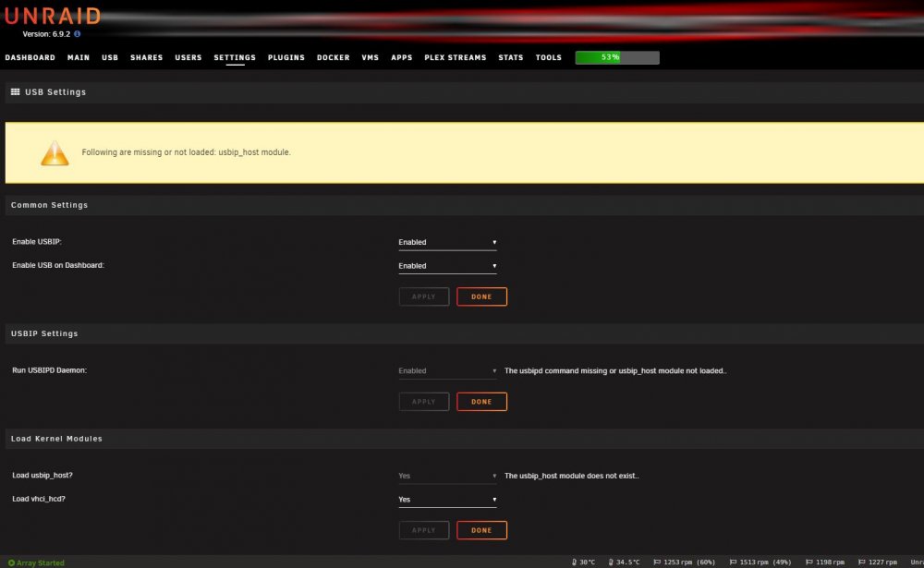
Task: Open the Stats tab
Action: 510,58
